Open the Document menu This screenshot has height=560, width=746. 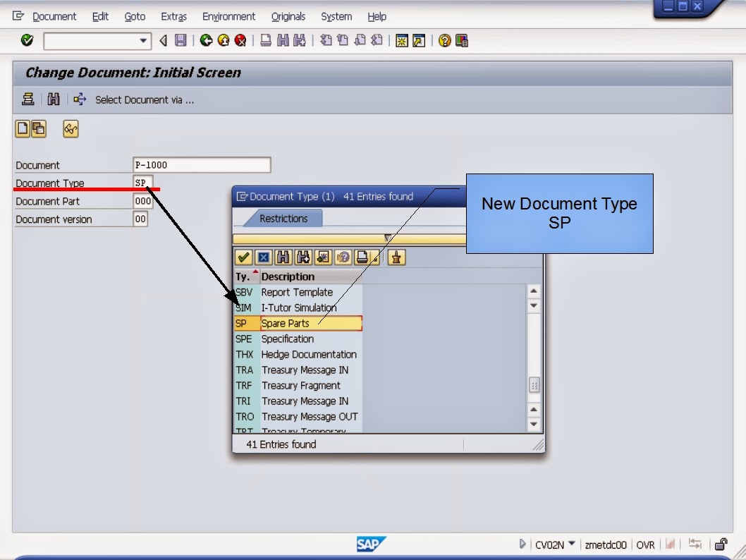coord(54,16)
